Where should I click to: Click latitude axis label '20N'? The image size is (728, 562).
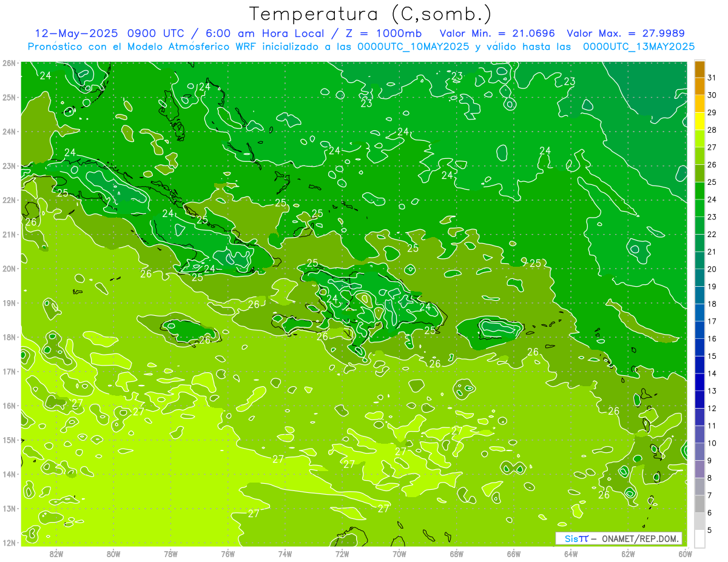tap(9, 269)
